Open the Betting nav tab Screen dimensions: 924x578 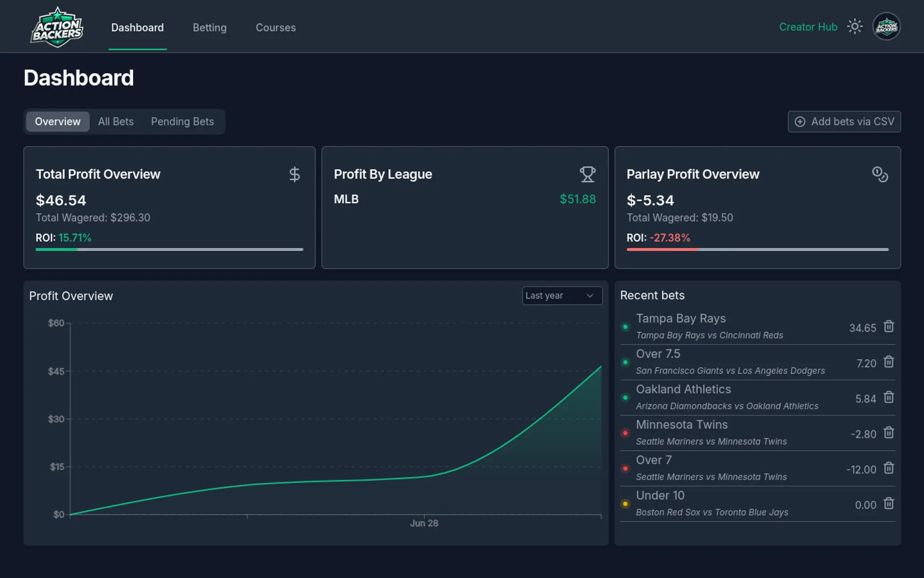[x=209, y=27]
